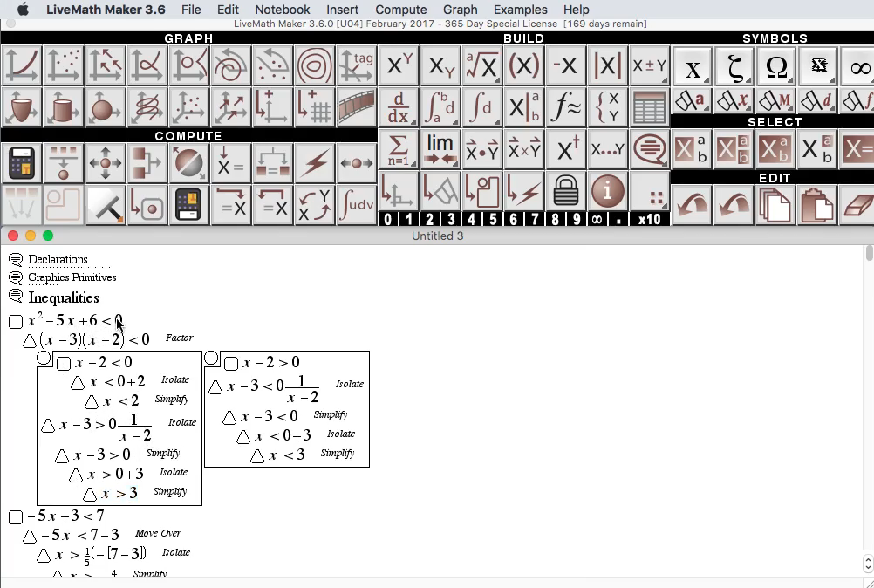Click the eraser icon in Edit
The height and width of the screenshot is (588, 874).
pyautogui.click(x=858, y=206)
